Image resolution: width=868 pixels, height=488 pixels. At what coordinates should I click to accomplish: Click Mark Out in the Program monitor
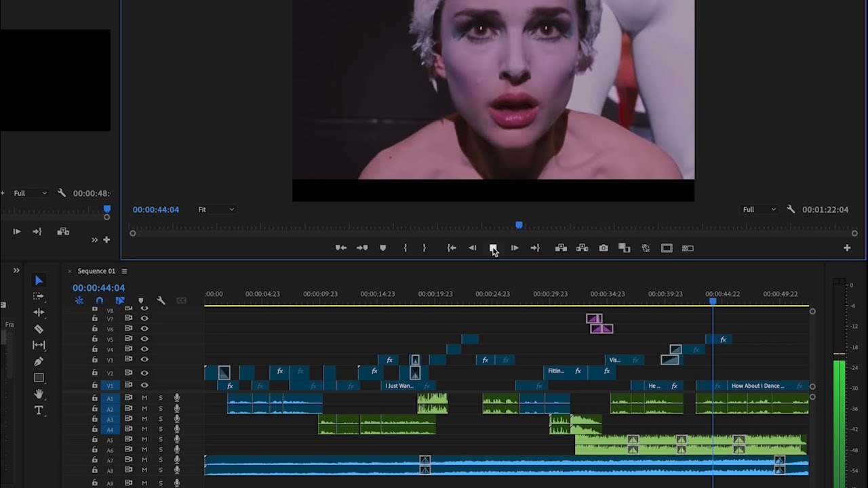click(425, 248)
